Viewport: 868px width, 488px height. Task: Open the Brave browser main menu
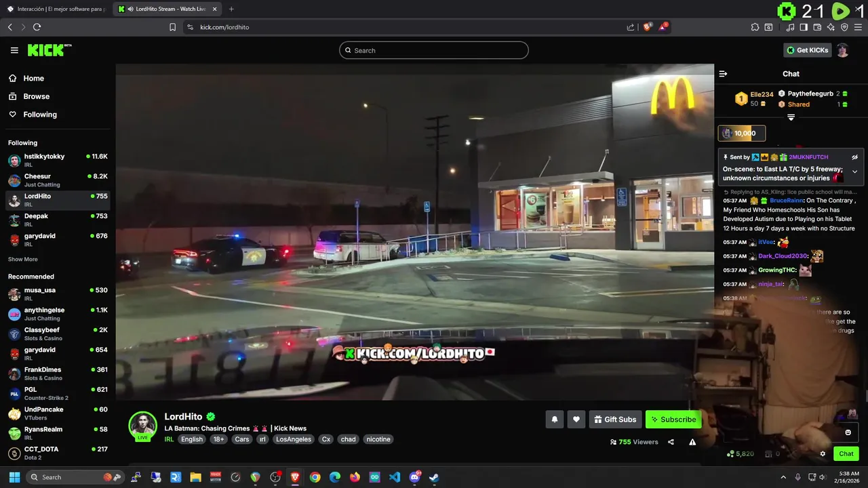click(858, 27)
